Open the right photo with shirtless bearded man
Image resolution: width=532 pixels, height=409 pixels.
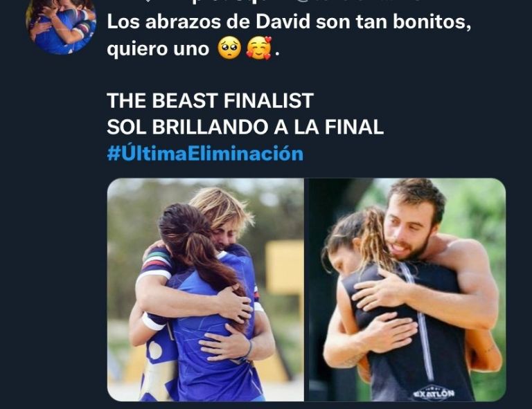[407, 290]
